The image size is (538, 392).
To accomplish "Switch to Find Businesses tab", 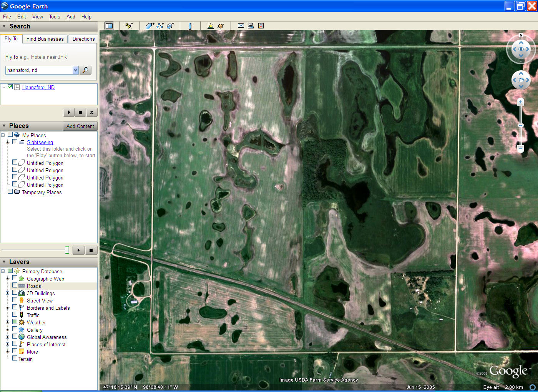I will pyautogui.click(x=45, y=39).
